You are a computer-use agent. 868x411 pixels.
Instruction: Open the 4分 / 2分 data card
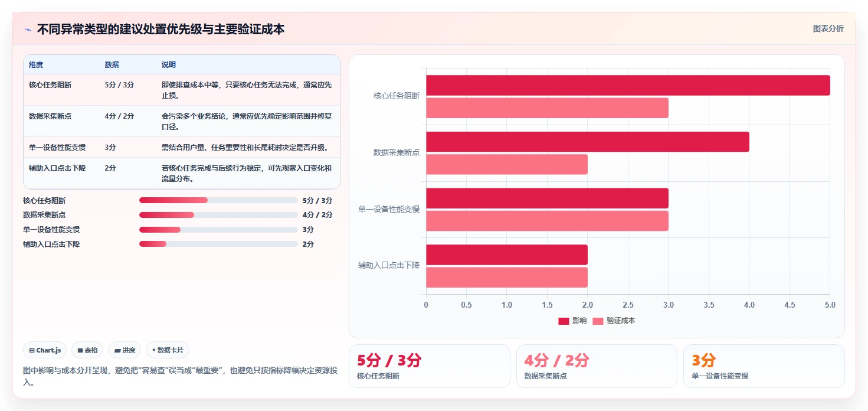click(597, 366)
